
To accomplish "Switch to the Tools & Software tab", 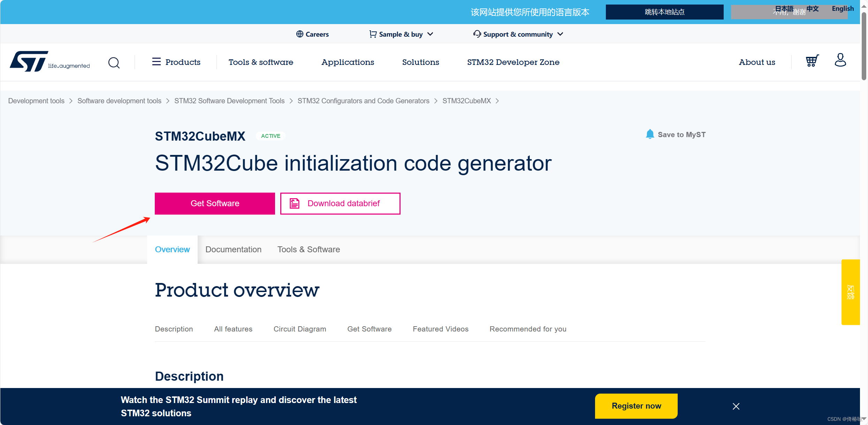I will (x=309, y=249).
